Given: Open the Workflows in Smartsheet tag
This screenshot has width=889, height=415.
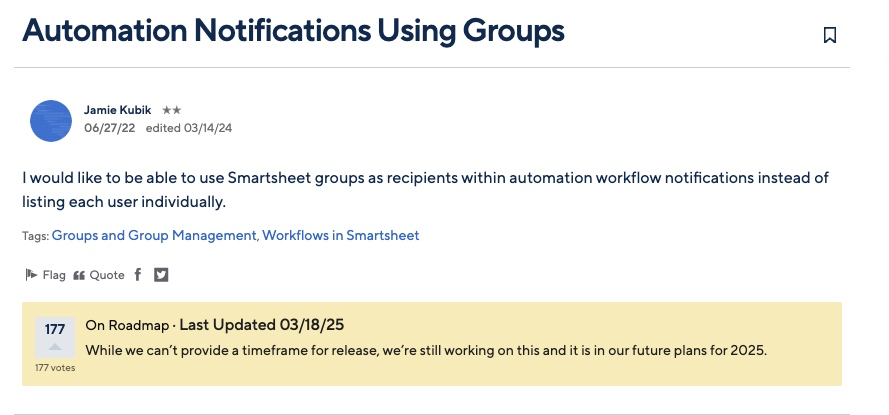Looking at the screenshot, I should point(341,235).
